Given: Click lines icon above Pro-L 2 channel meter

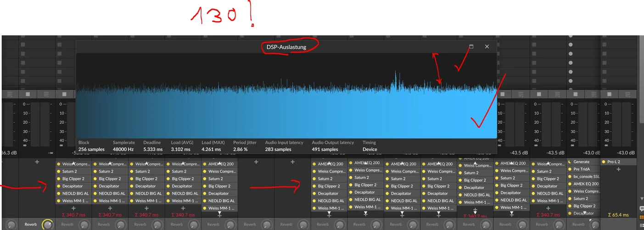Looking at the screenshot, I should pyautogui.click(x=627, y=94).
